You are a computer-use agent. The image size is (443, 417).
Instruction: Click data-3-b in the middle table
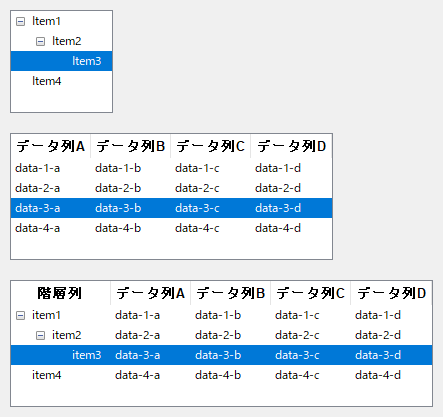118,208
